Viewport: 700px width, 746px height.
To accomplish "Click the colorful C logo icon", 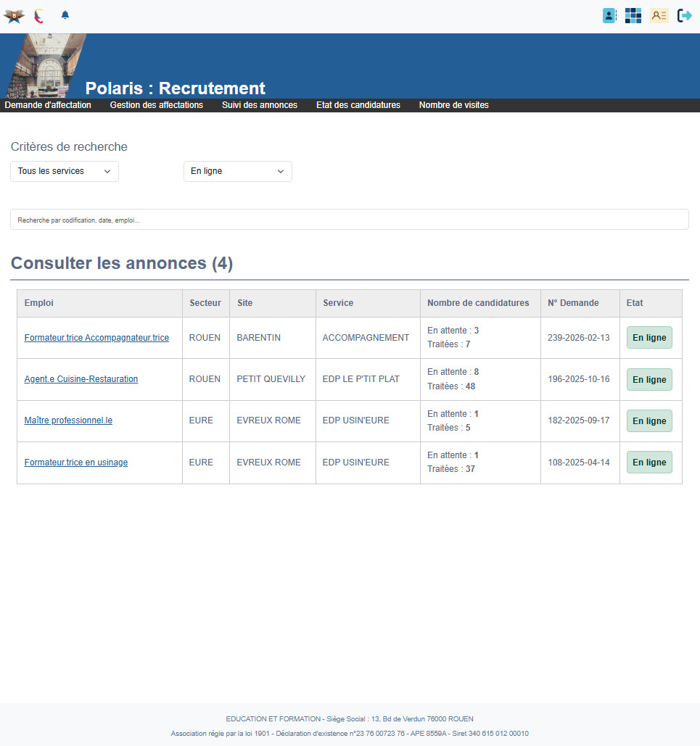I will (x=39, y=16).
